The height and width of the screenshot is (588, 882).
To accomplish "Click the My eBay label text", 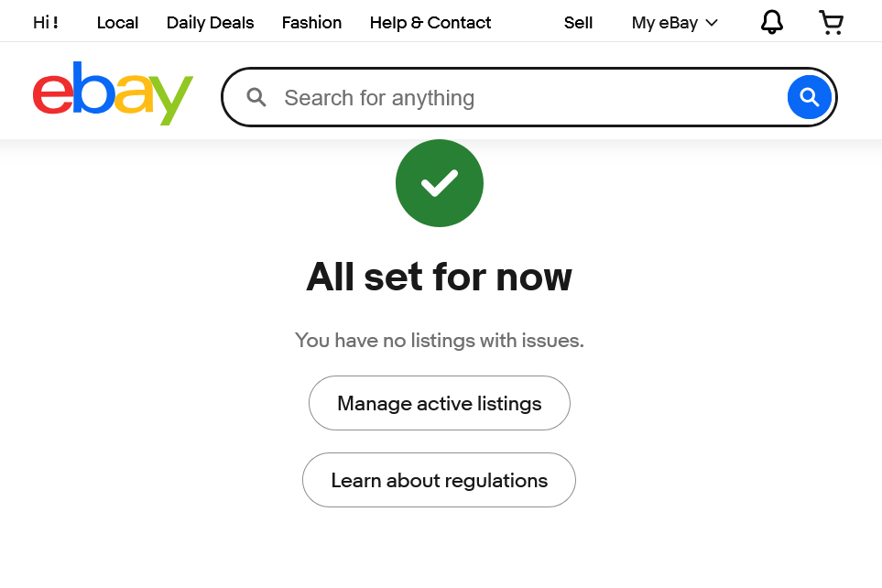I will [665, 23].
